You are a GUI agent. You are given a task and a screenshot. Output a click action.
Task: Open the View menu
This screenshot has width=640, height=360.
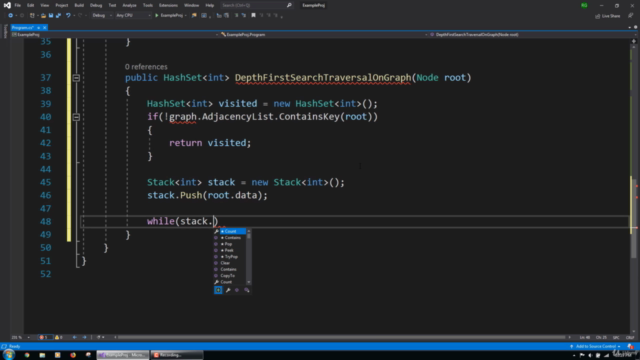tap(44, 5)
